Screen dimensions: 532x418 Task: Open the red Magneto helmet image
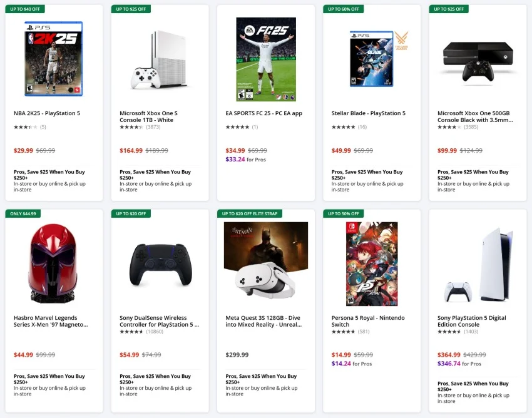tap(54, 263)
